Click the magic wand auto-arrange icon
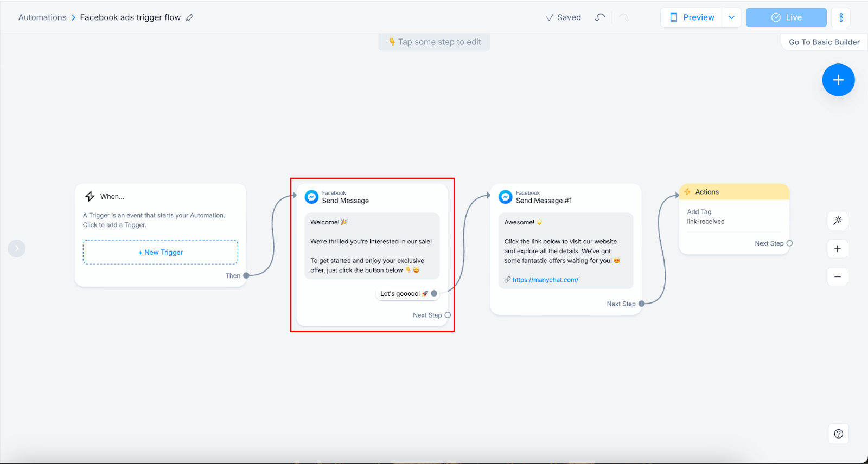The height and width of the screenshot is (464, 868). coord(838,221)
